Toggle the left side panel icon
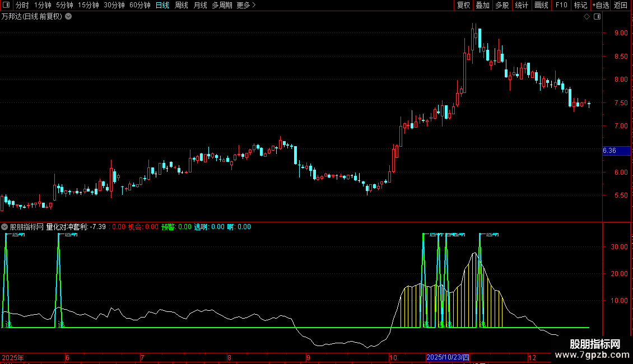 [6, 5]
